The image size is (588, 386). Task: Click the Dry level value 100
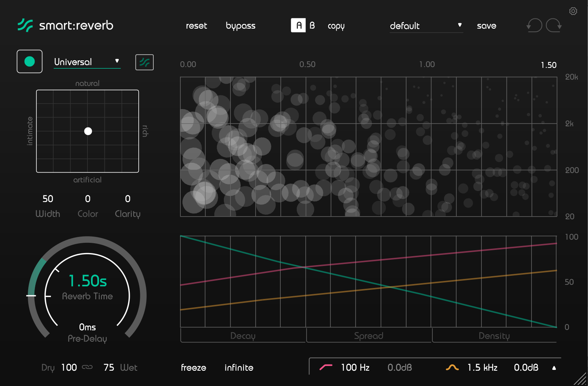tap(69, 368)
